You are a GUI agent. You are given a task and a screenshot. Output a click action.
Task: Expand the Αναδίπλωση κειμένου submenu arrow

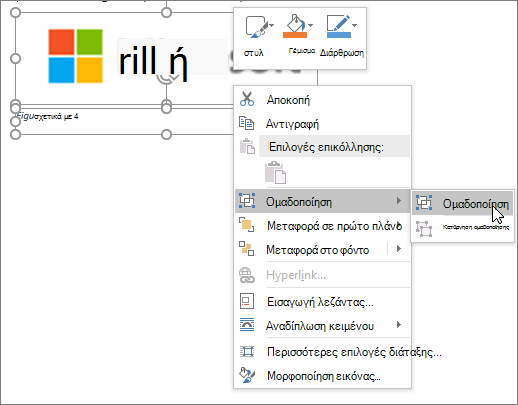pyautogui.click(x=399, y=325)
